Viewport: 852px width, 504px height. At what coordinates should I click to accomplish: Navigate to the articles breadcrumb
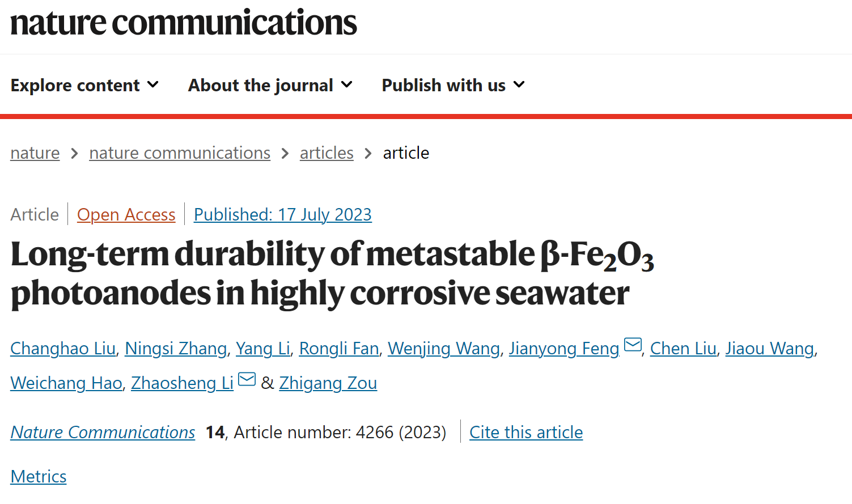click(327, 153)
